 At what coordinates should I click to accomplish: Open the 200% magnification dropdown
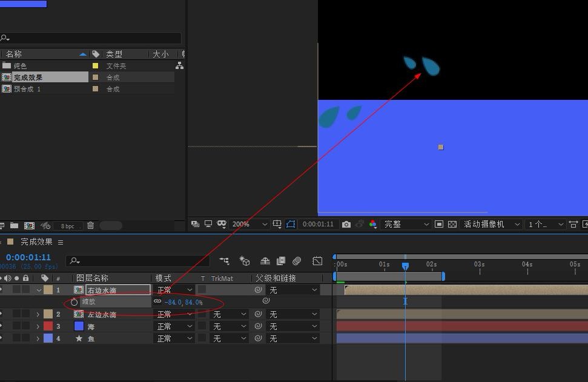pos(249,224)
